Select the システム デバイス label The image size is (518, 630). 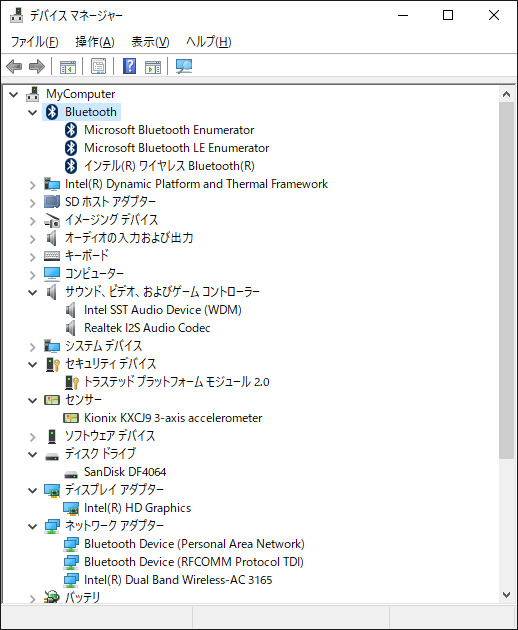point(104,346)
